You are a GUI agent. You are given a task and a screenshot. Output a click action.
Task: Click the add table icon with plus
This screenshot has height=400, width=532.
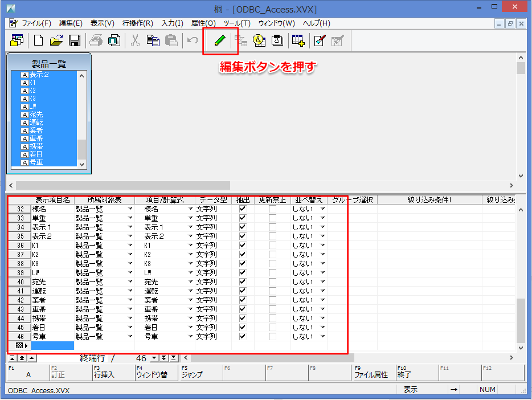(298, 40)
